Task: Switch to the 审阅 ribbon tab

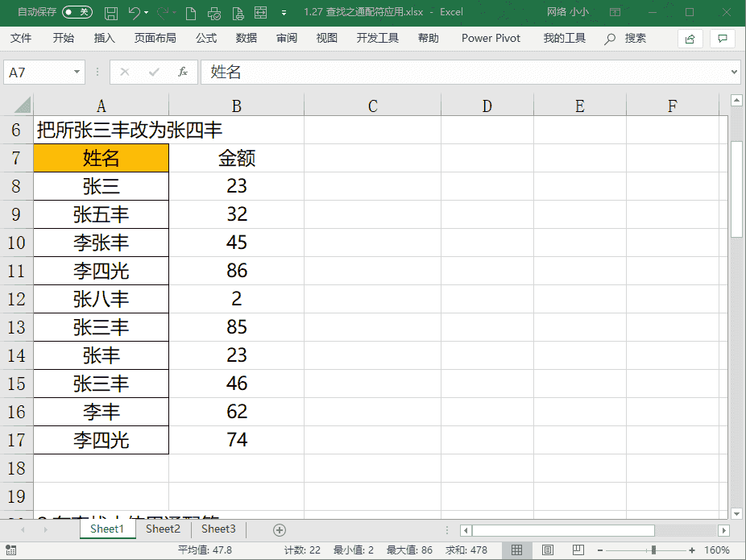Action: pyautogui.click(x=287, y=38)
